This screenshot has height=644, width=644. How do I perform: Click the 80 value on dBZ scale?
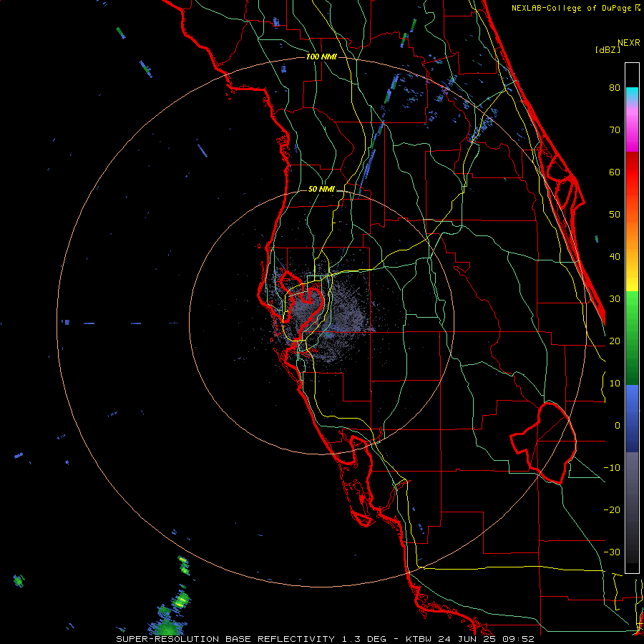pyautogui.click(x=615, y=88)
